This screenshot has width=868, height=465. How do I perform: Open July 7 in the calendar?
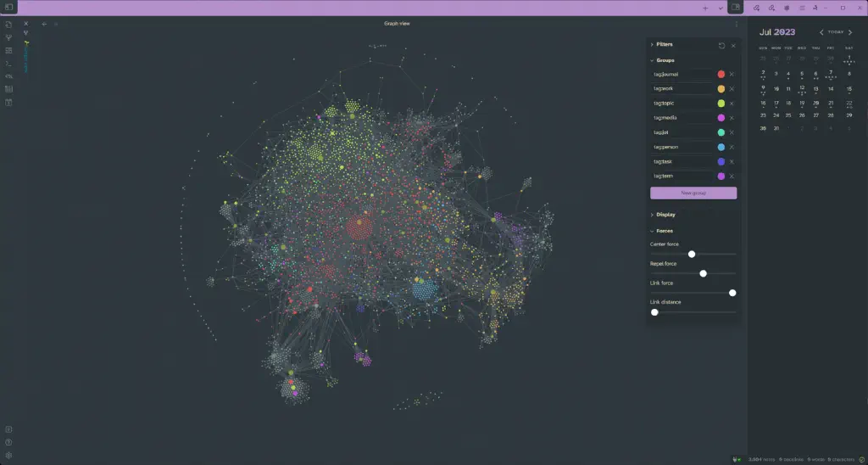click(x=831, y=73)
